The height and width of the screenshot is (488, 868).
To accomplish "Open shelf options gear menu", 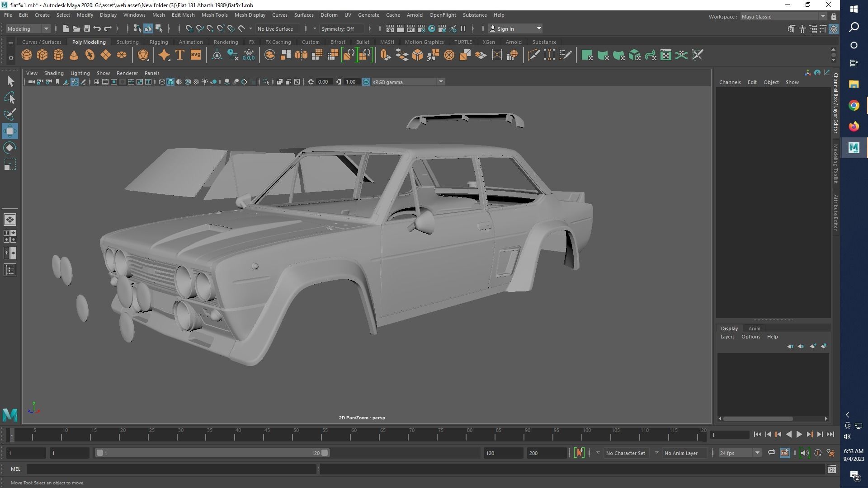I will pyautogui.click(x=11, y=58).
